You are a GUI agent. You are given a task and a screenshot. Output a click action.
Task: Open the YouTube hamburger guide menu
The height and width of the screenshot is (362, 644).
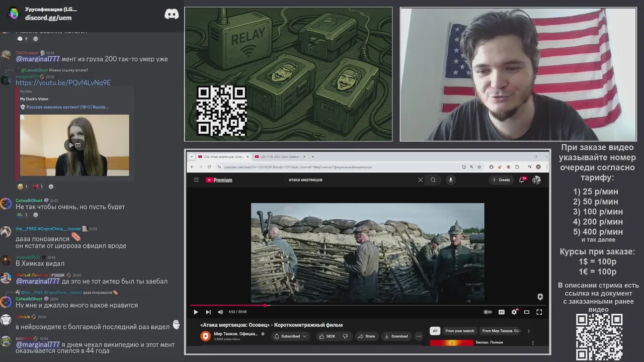(196, 180)
